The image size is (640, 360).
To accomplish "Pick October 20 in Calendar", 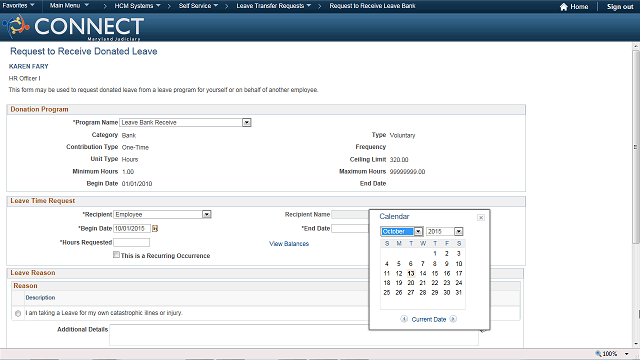I will coord(411,283).
